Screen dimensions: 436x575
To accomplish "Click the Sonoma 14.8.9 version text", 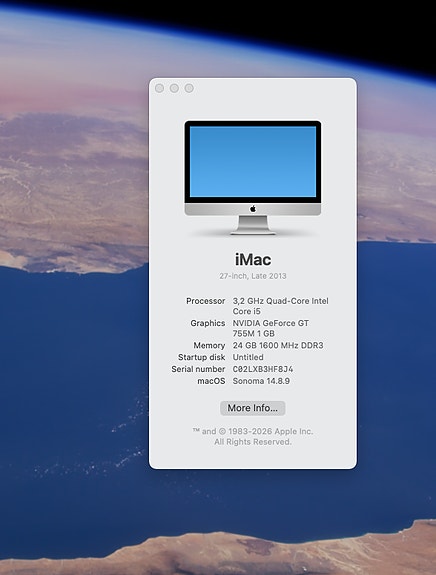I will pos(261,381).
